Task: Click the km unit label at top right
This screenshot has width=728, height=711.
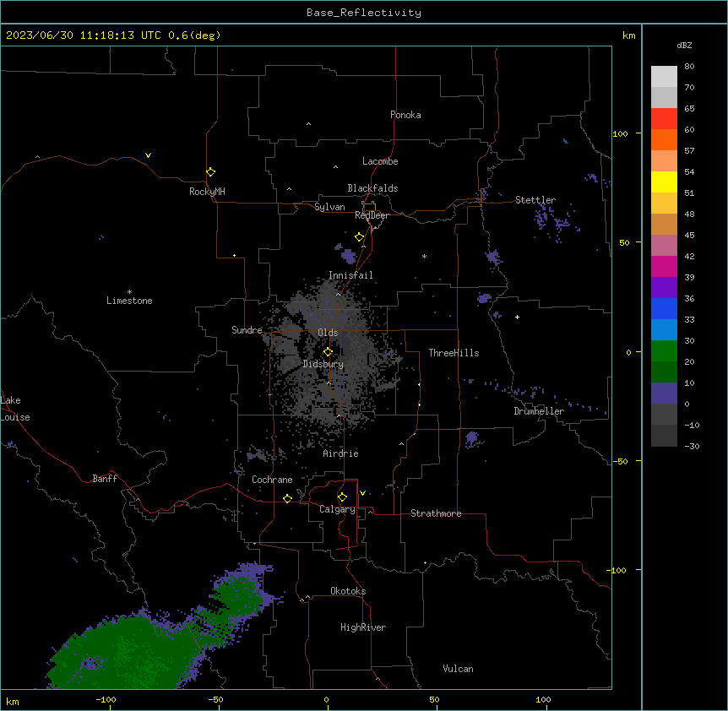Action: tap(628, 35)
